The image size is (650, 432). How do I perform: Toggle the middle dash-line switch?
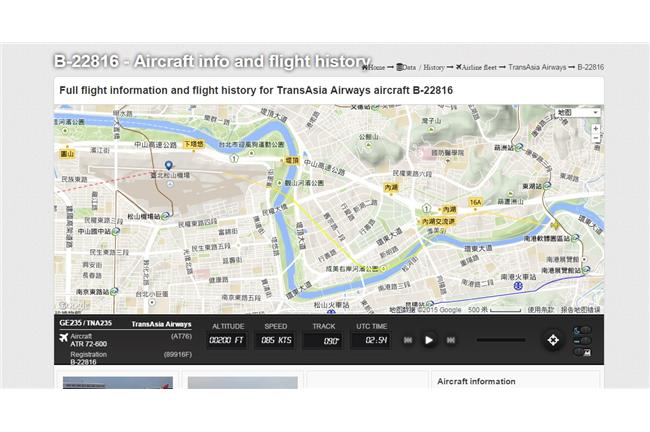point(582,341)
